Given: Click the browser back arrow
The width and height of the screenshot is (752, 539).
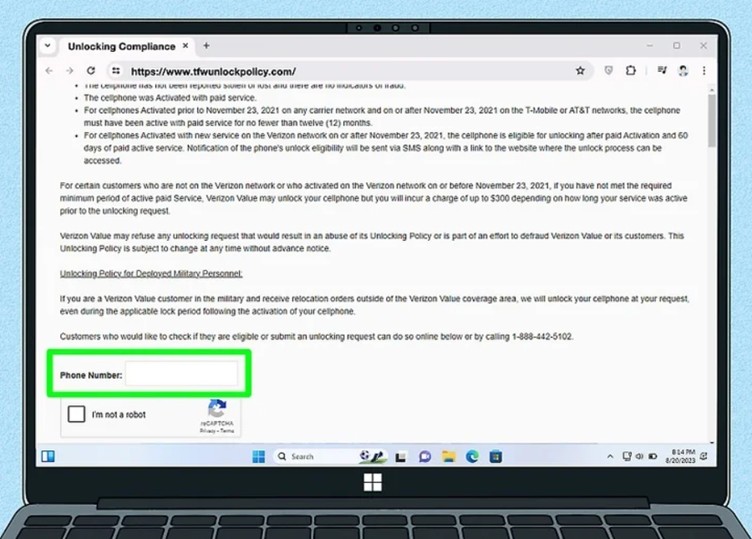Looking at the screenshot, I should click(x=50, y=71).
